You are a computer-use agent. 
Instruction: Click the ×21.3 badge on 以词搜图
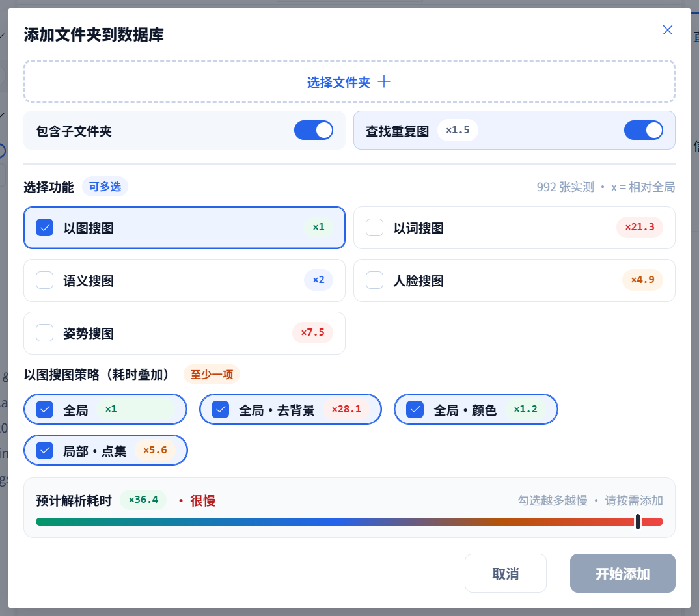[x=640, y=227]
